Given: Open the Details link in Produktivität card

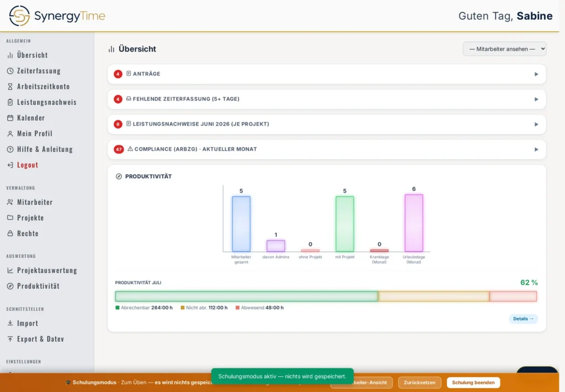Looking at the screenshot, I should coord(523,319).
